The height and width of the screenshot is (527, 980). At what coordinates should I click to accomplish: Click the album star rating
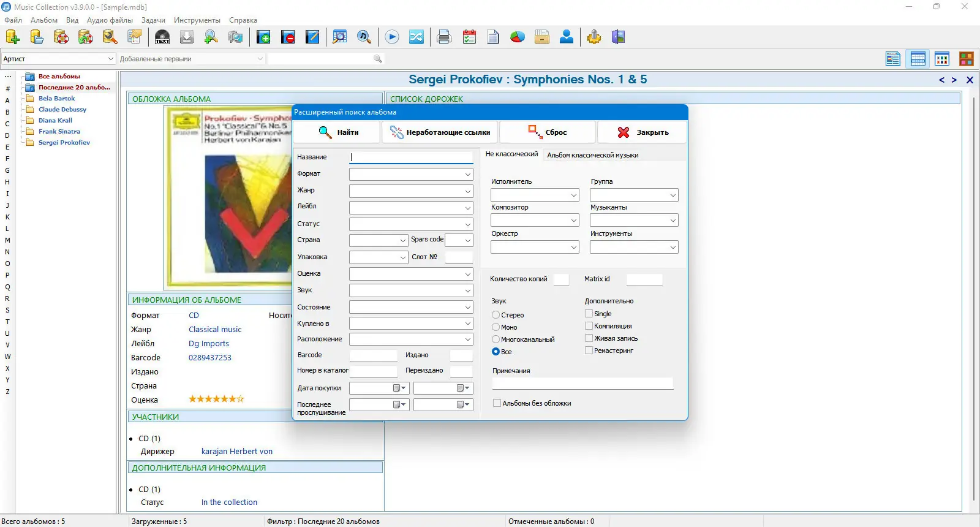tap(216, 399)
